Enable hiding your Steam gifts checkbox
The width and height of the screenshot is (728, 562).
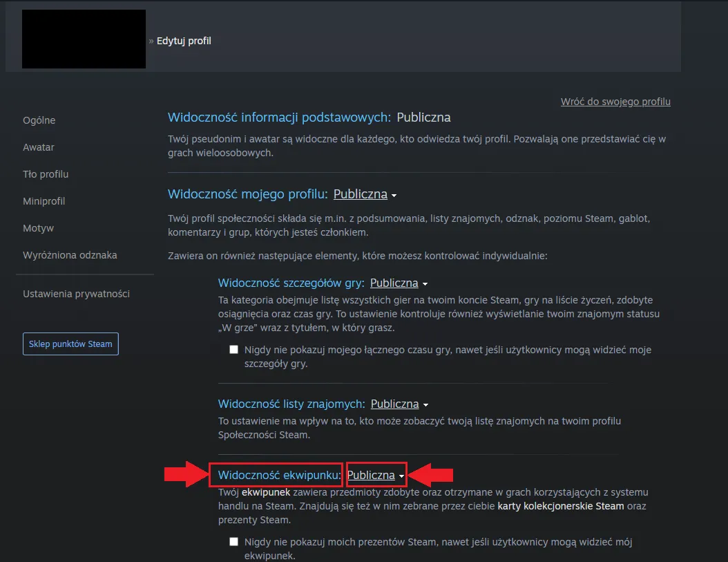pos(233,541)
